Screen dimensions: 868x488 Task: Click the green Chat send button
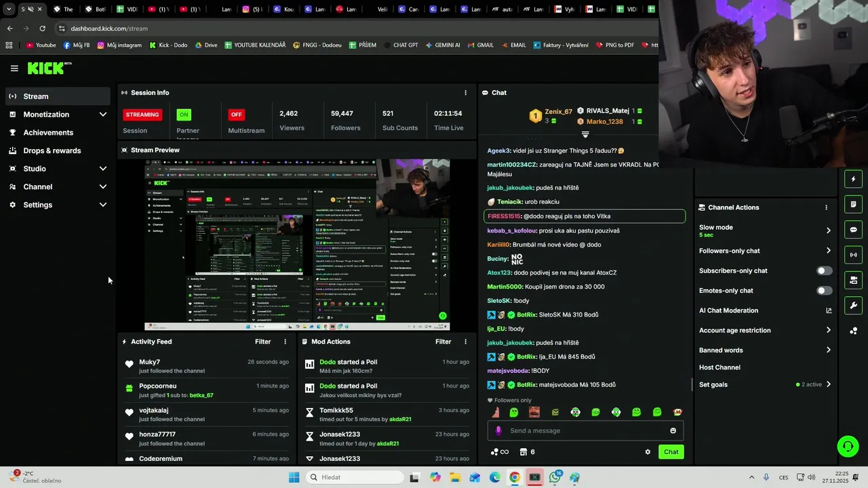click(x=671, y=452)
